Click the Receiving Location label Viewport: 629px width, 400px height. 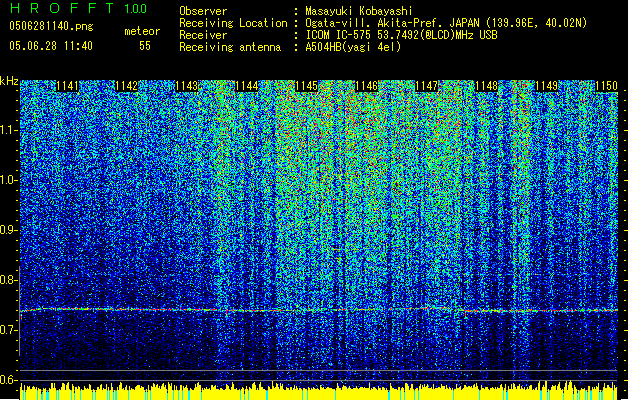point(233,23)
